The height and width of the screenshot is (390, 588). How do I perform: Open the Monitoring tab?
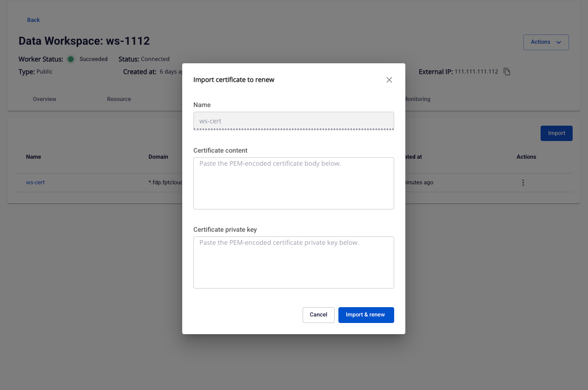417,99
